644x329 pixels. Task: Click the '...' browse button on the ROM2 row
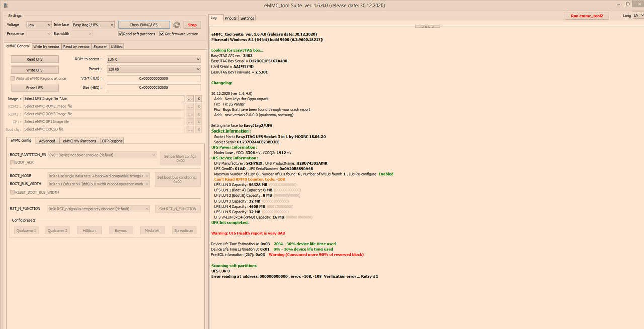tap(190, 106)
